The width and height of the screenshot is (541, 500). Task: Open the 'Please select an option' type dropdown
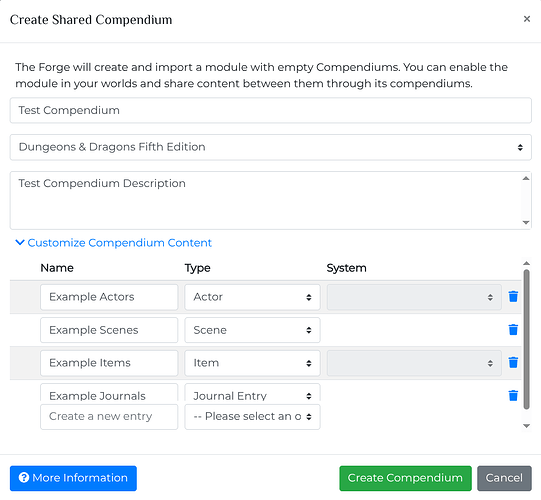[252, 417]
